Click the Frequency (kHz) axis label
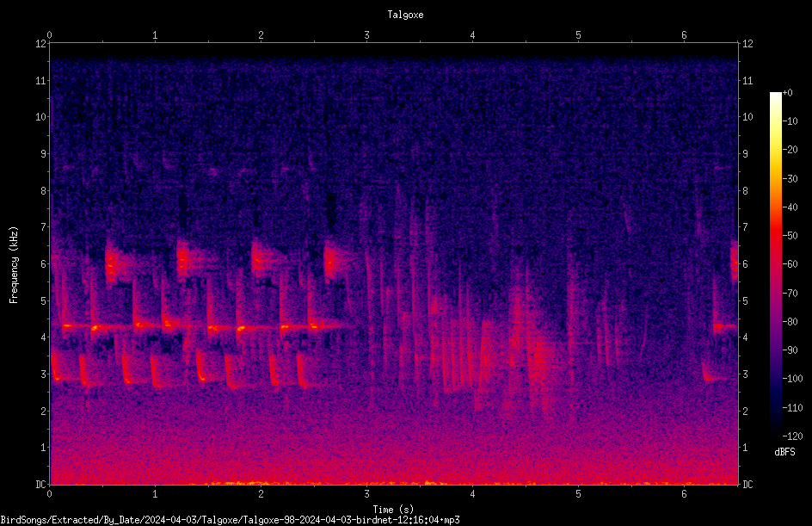 (x=14, y=265)
